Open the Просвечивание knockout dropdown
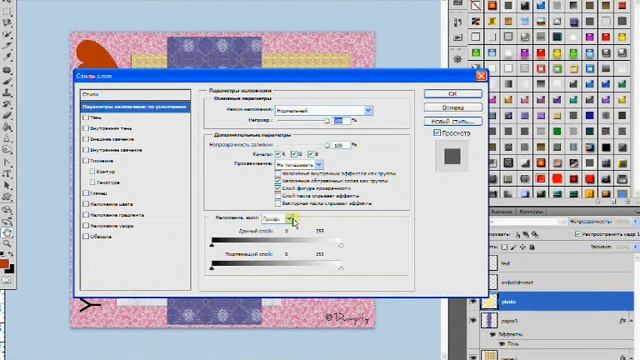The image size is (640, 360). click(299, 164)
